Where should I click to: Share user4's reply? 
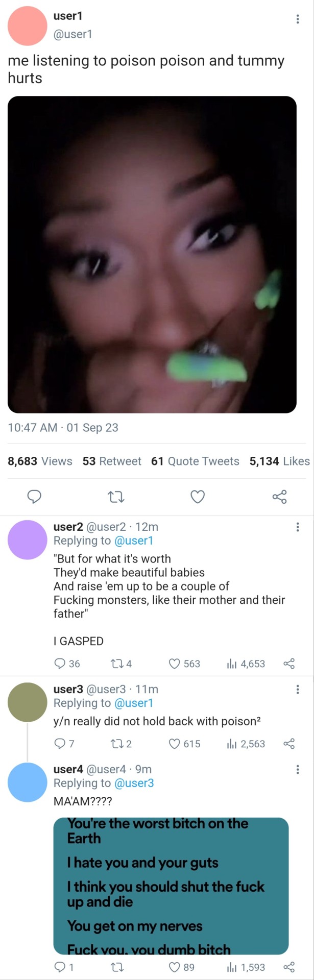click(x=289, y=967)
